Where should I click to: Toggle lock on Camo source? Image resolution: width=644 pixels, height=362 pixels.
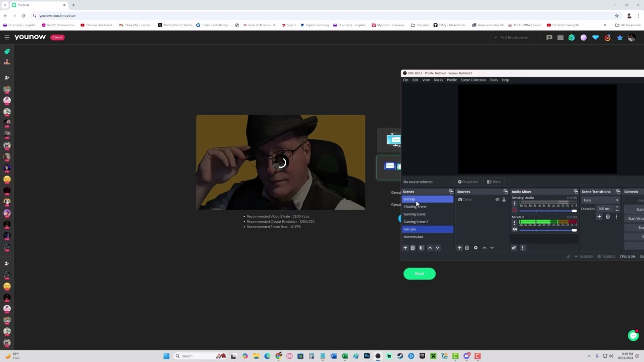pos(504,200)
